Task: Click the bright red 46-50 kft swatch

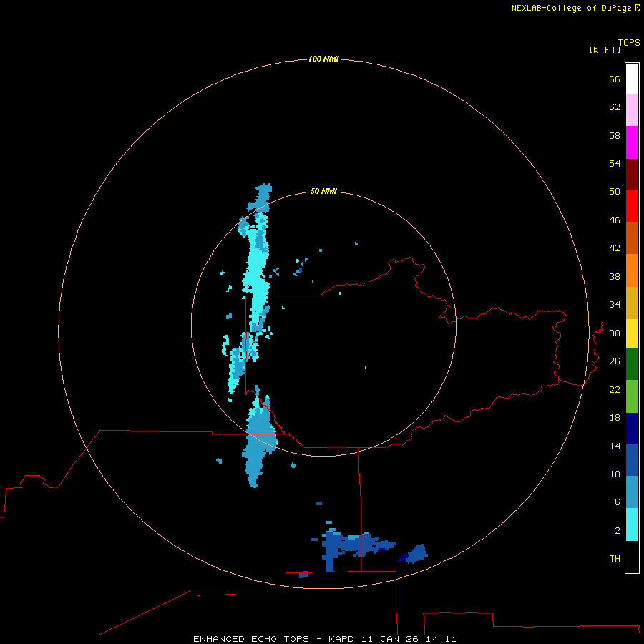Action: point(632,206)
